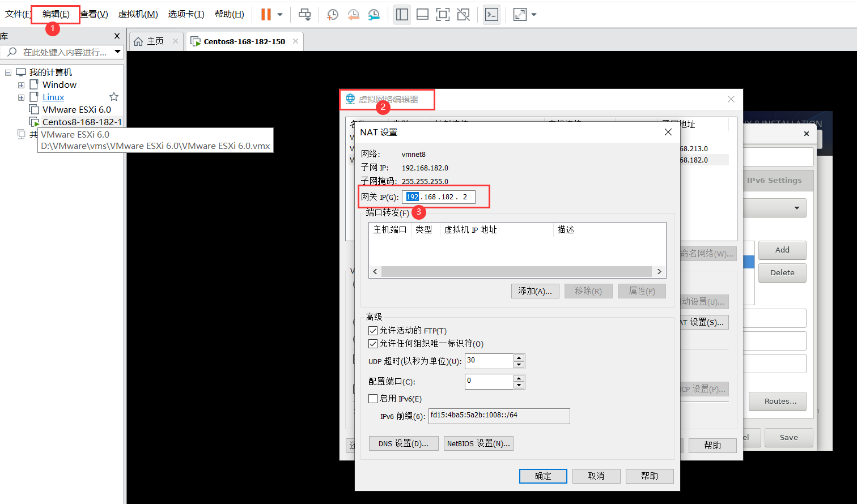Select the IPv6 Settings tab
The height and width of the screenshot is (504, 857).
(774, 181)
